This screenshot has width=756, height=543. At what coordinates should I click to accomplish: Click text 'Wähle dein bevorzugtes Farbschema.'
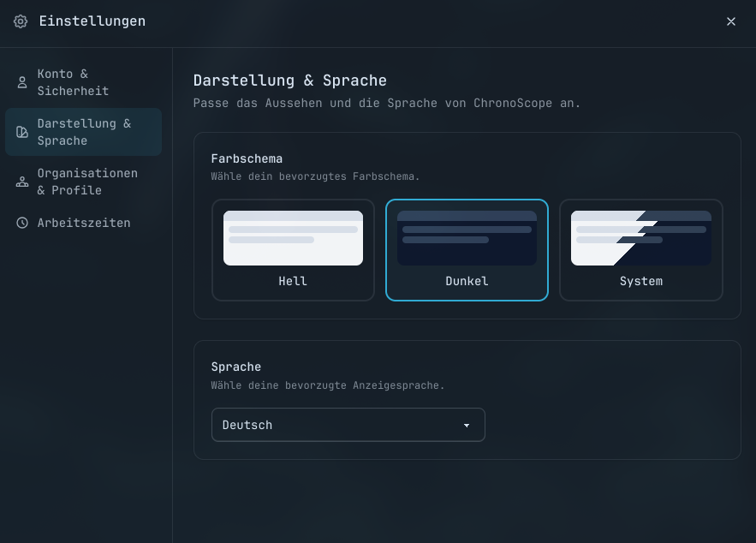tap(315, 176)
